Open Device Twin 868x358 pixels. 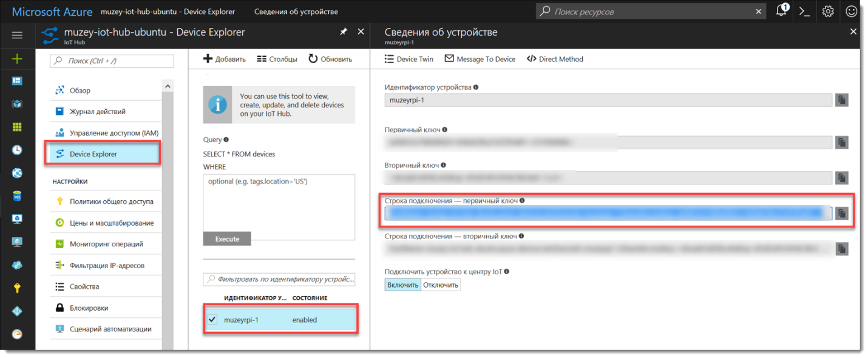(409, 59)
